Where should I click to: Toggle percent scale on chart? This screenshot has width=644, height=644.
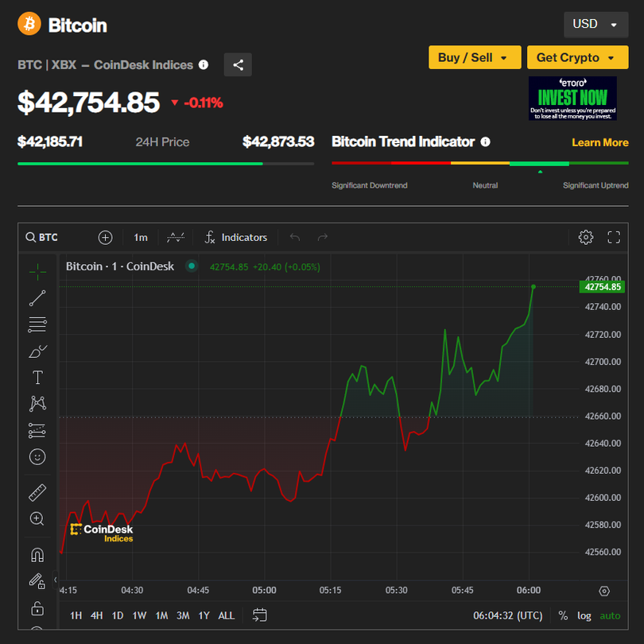563,615
